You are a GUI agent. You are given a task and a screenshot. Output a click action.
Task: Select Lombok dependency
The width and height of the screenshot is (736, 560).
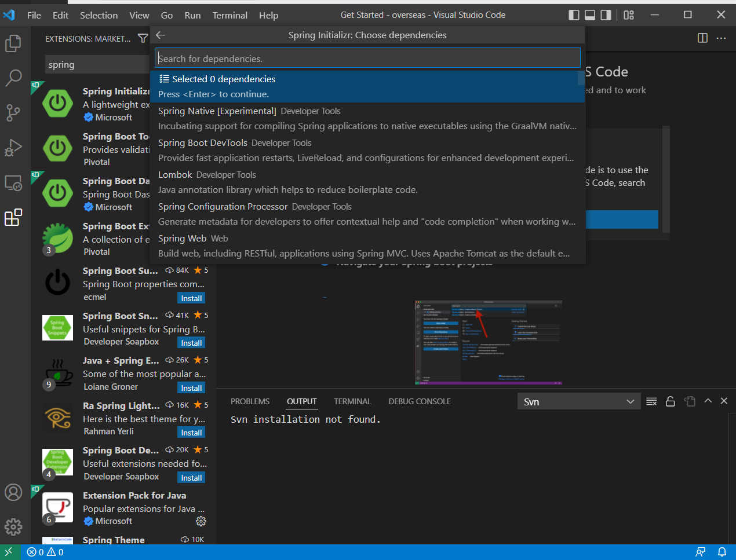367,182
